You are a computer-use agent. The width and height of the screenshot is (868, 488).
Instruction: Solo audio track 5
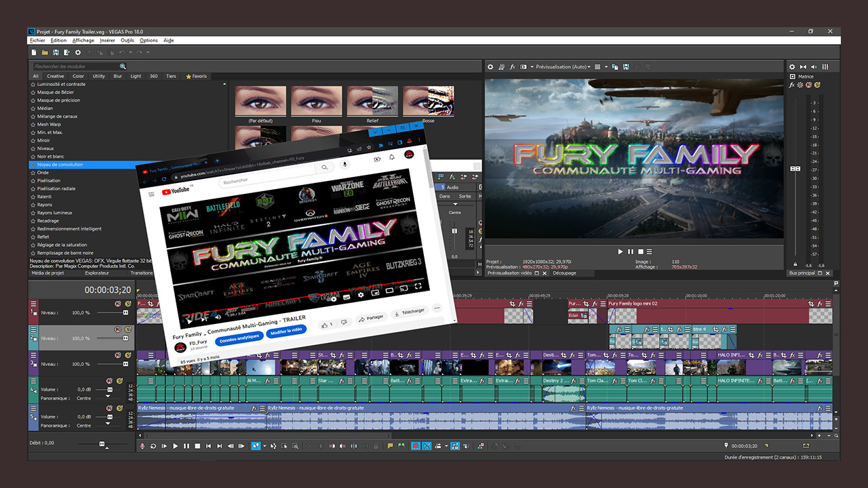click(119, 409)
